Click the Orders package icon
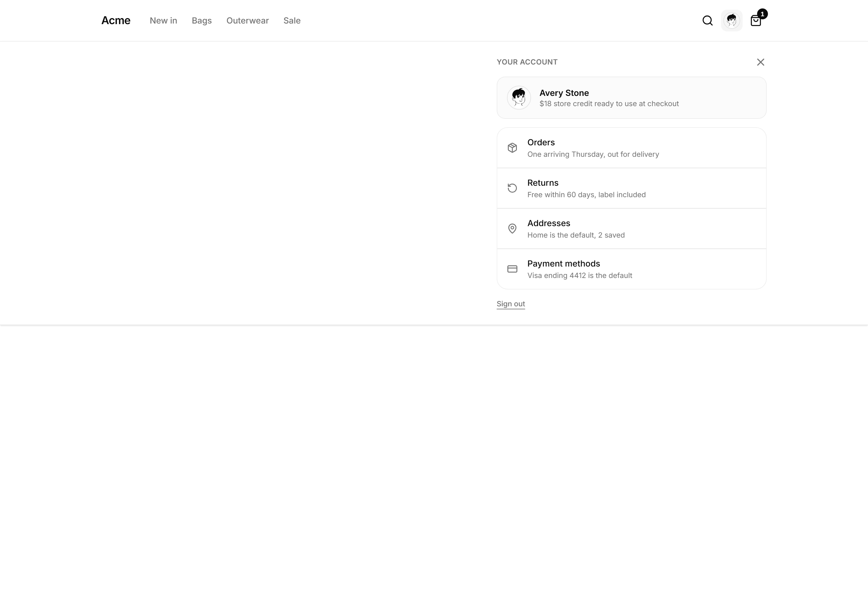 tap(512, 148)
